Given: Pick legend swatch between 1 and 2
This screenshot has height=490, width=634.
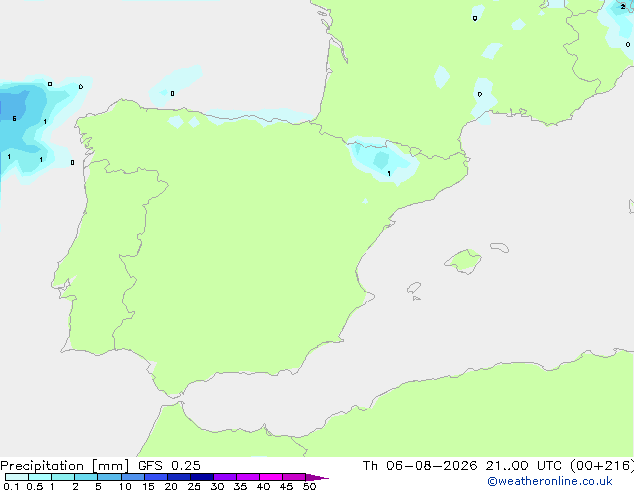Looking at the screenshot, I should pyautogui.click(x=63, y=477).
